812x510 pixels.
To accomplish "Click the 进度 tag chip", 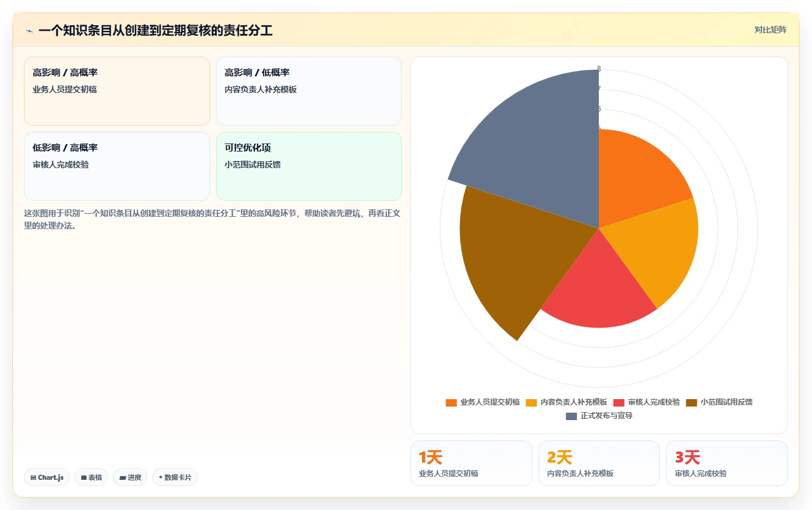I will (x=130, y=477).
